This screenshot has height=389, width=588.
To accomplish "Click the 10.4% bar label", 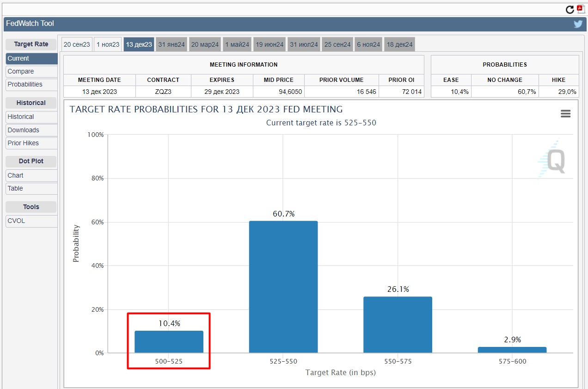I will pyautogui.click(x=169, y=323).
